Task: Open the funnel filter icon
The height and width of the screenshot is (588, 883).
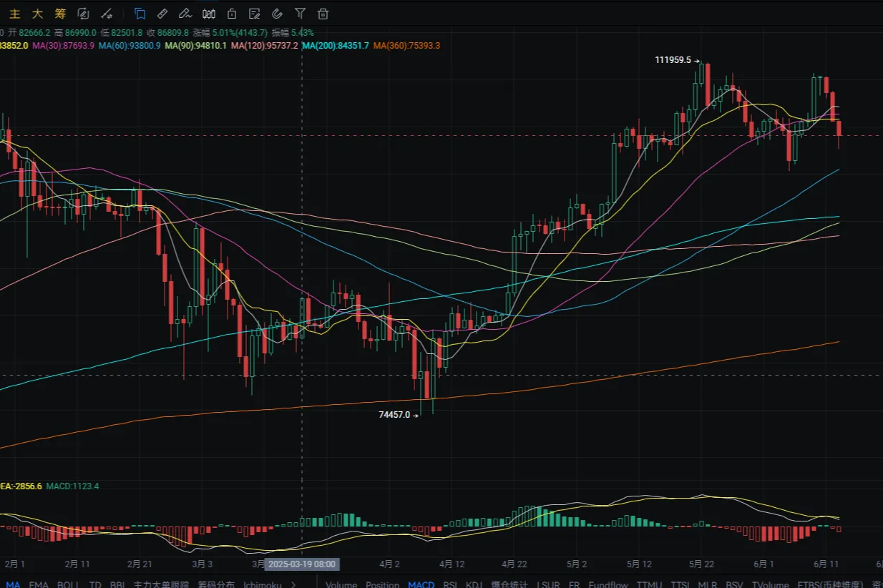Action: click(x=300, y=14)
